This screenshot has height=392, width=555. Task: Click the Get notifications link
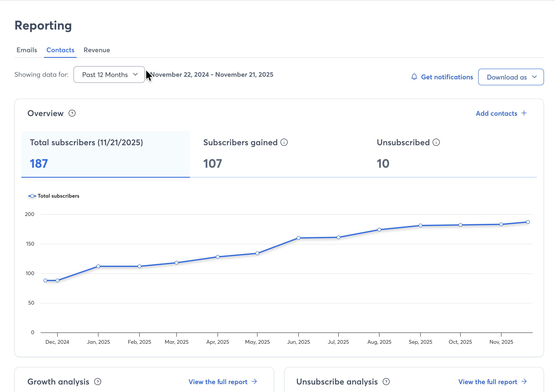(447, 77)
